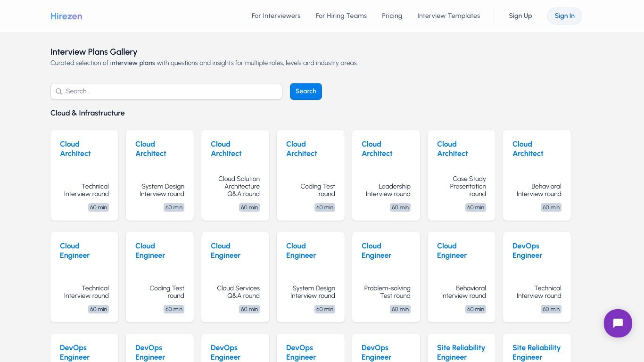Open Cloud Architect Technical Interview round card
This screenshot has height=362, width=644.
point(84,175)
